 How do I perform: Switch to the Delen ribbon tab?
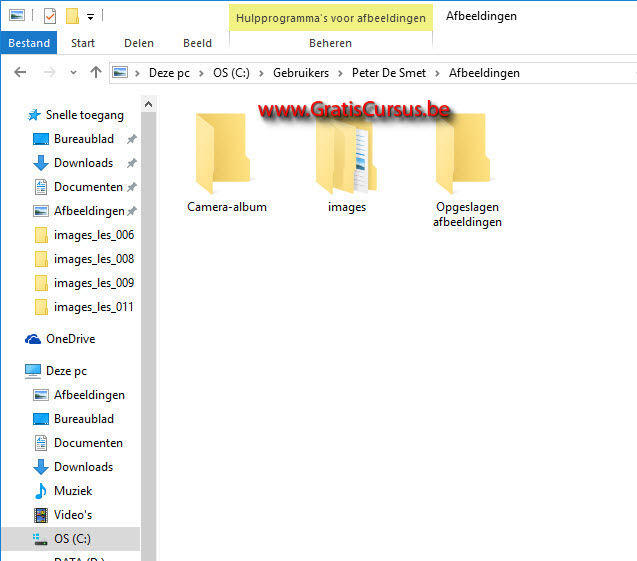tap(139, 43)
